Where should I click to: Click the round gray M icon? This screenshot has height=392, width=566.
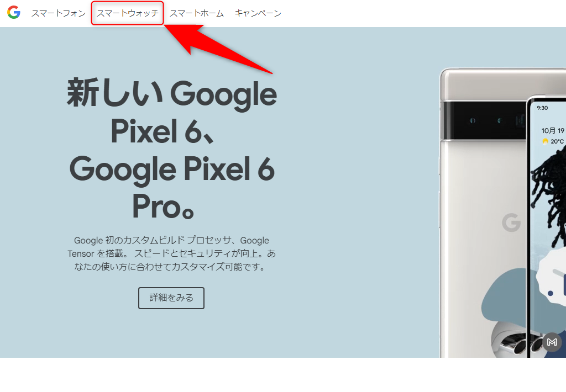[552, 342]
